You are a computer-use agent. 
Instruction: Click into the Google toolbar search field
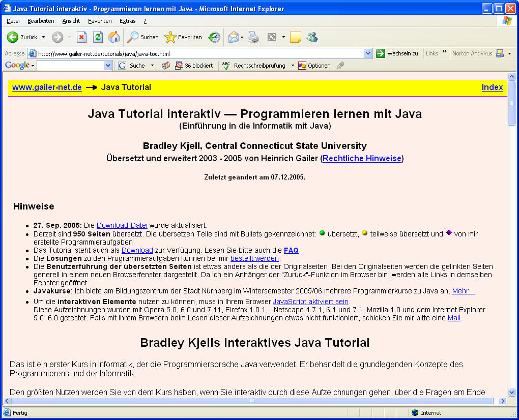point(70,66)
